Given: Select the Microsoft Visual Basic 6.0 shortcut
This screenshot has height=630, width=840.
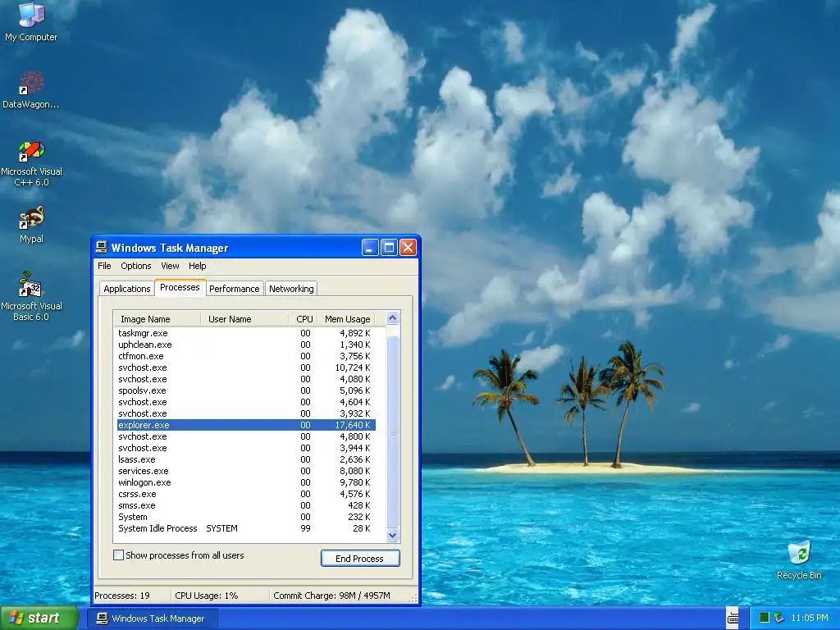Looking at the screenshot, I should pos(31,296).
